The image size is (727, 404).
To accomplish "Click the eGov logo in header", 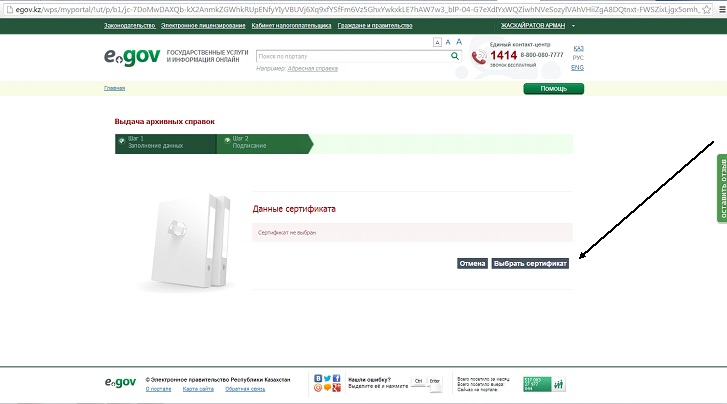I will pos(133,58).
